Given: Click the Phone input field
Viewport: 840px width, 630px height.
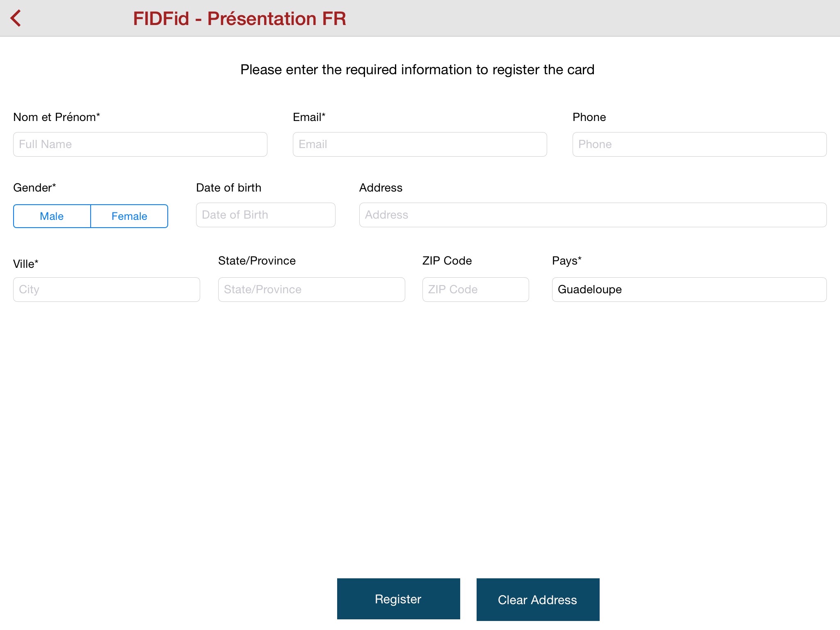Looking at the screenshot, I should tap(698, 144).
